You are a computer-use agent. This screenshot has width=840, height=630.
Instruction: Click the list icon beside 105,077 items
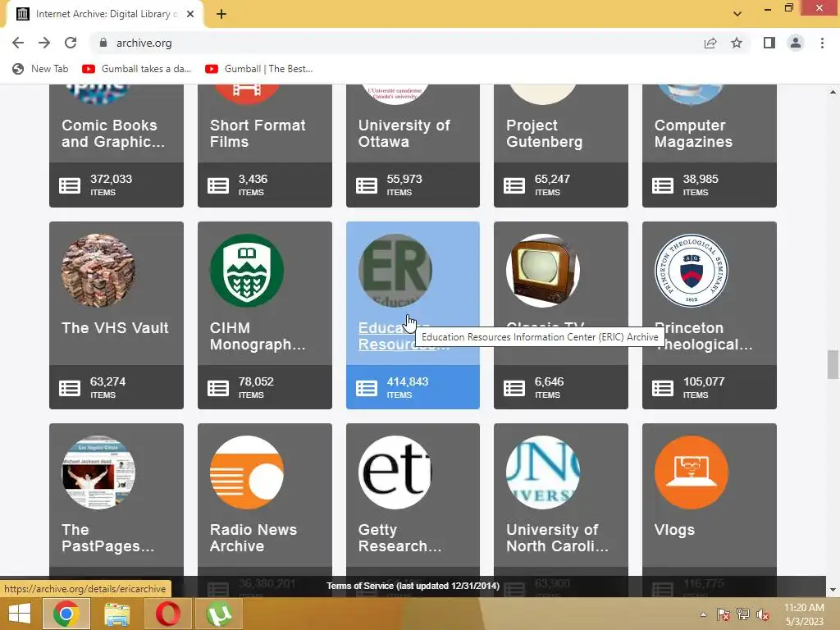663,388
